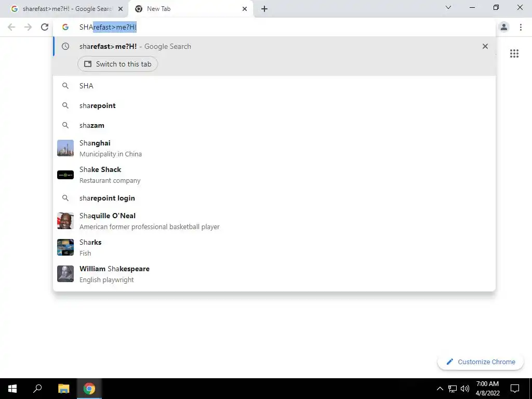Open the Chrome three-dot menu
Image resolution: width=532 pixels, height=399 pixels.
click(x=521, y=27)
